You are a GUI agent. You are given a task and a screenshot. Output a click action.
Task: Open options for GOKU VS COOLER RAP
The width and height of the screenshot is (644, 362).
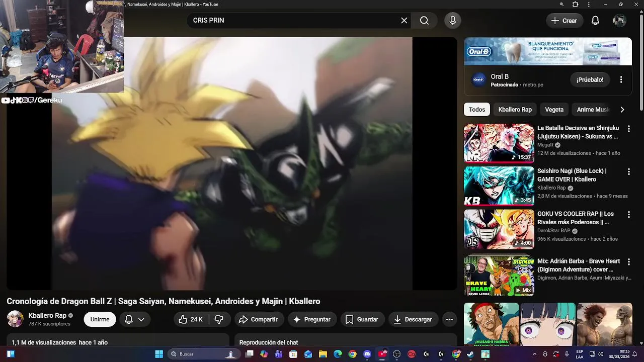(628, 215)
